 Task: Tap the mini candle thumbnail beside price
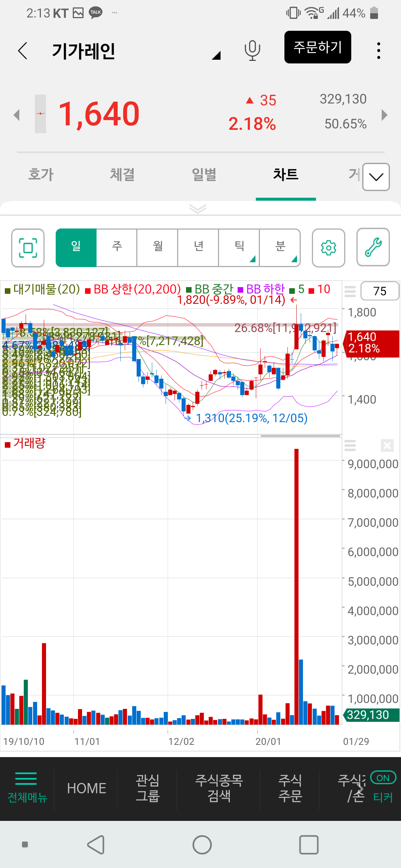40,114
